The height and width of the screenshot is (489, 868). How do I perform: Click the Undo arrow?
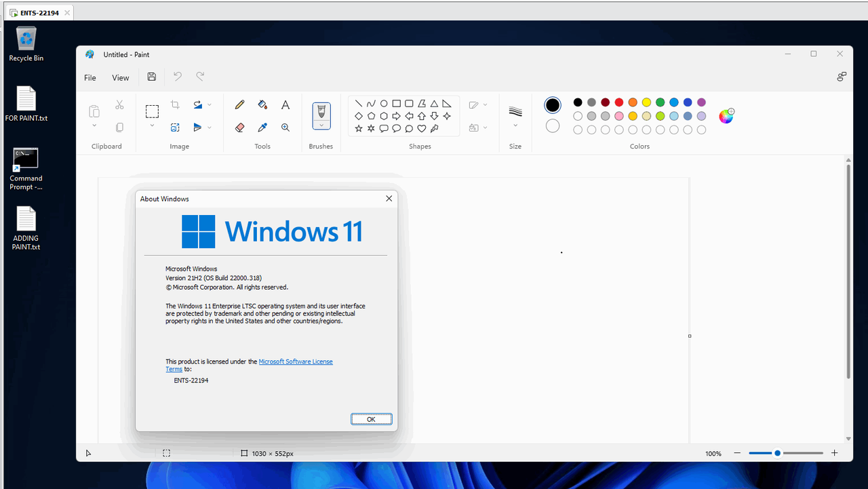177,77
